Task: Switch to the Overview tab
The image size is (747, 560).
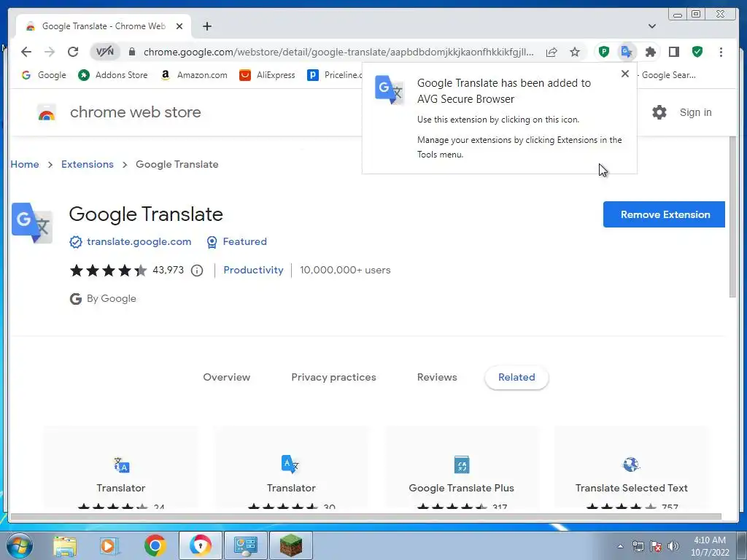Action: coord(226,377)
